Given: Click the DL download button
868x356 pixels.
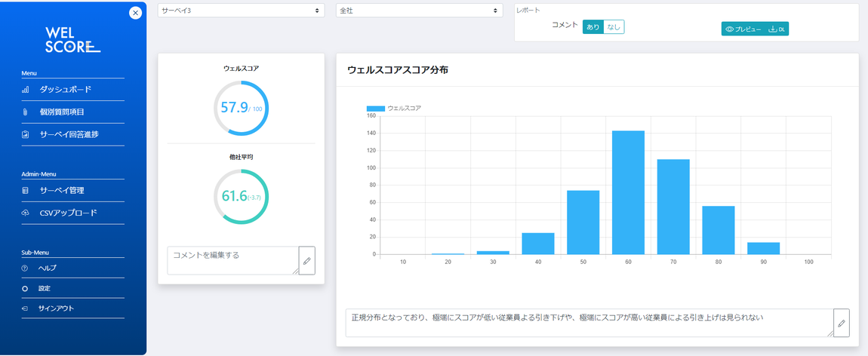Looking at the screenshot, I should pos(777,29).
